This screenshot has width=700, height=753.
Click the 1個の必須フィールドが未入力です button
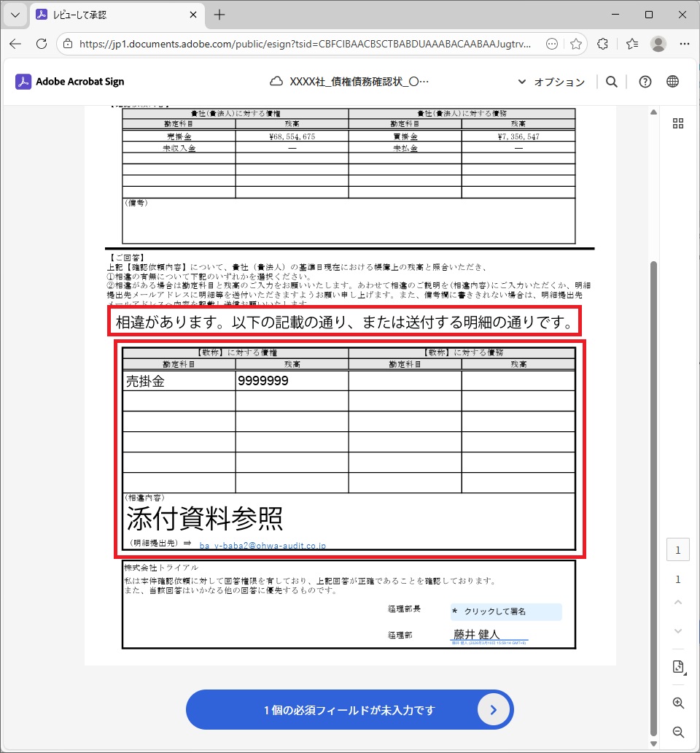[350, 710]
